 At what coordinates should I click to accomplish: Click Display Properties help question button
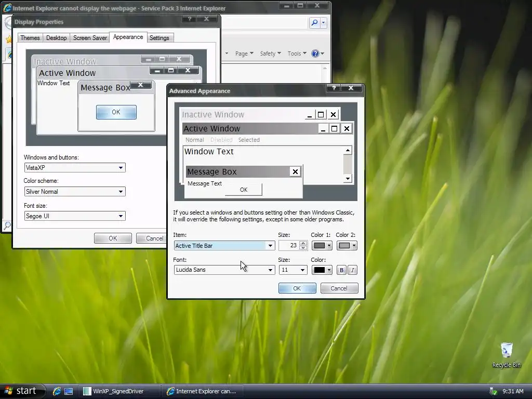coord(190,19)
